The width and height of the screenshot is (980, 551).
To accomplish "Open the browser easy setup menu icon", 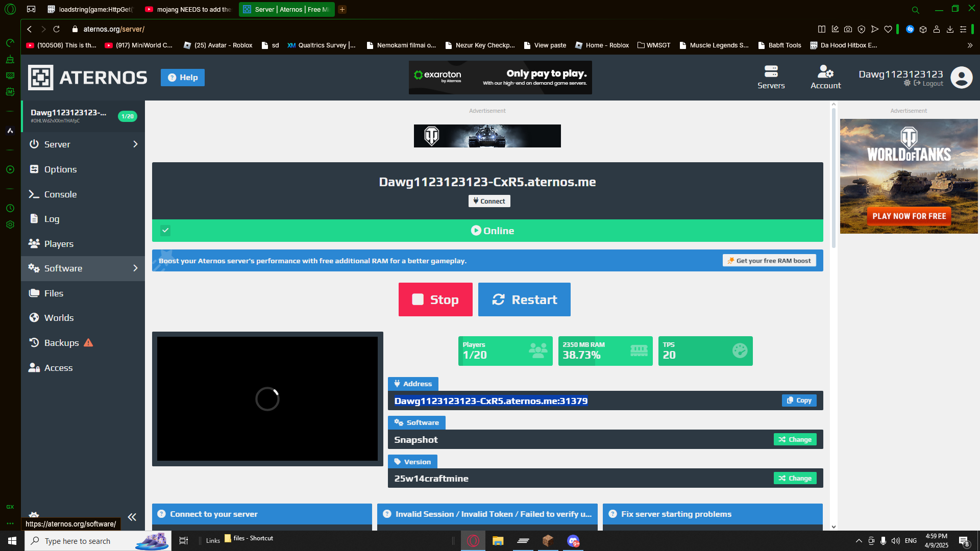I will (963, 29).
